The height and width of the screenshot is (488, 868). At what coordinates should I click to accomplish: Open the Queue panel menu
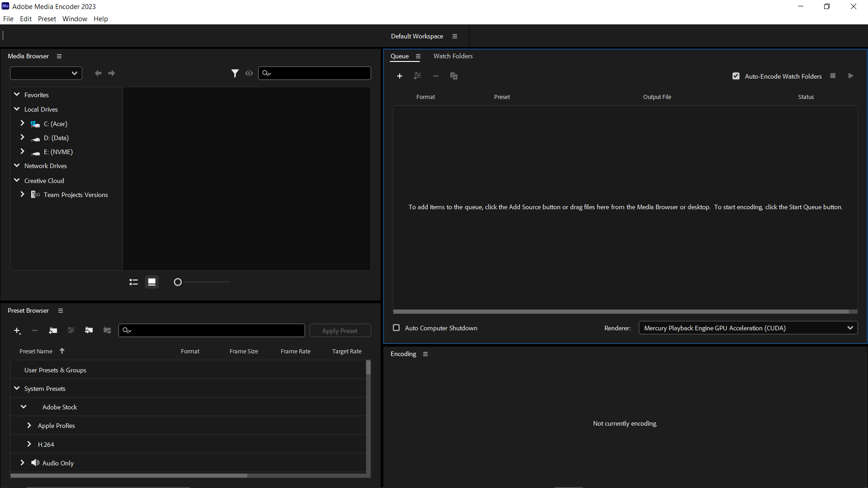point(418,56)
